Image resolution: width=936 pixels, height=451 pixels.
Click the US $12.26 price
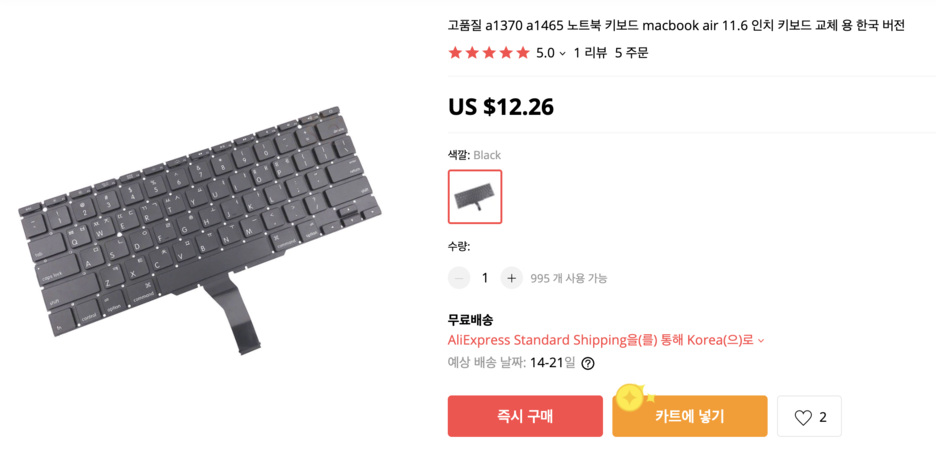coord(501,106)
